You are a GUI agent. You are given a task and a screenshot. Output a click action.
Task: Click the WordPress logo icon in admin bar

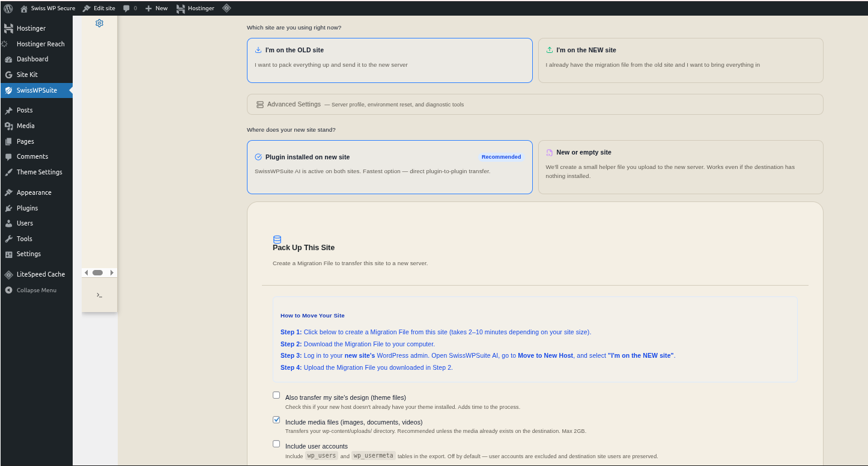[8, 8]
